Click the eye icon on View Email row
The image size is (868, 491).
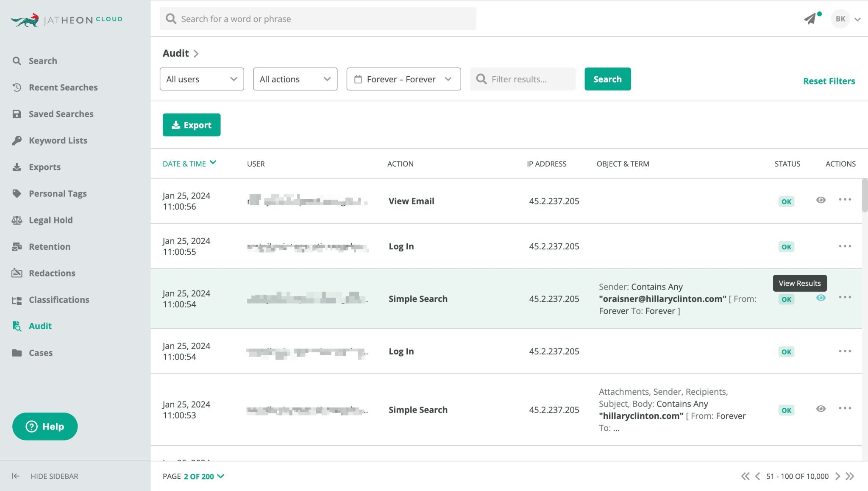click(x=821, y=200)
